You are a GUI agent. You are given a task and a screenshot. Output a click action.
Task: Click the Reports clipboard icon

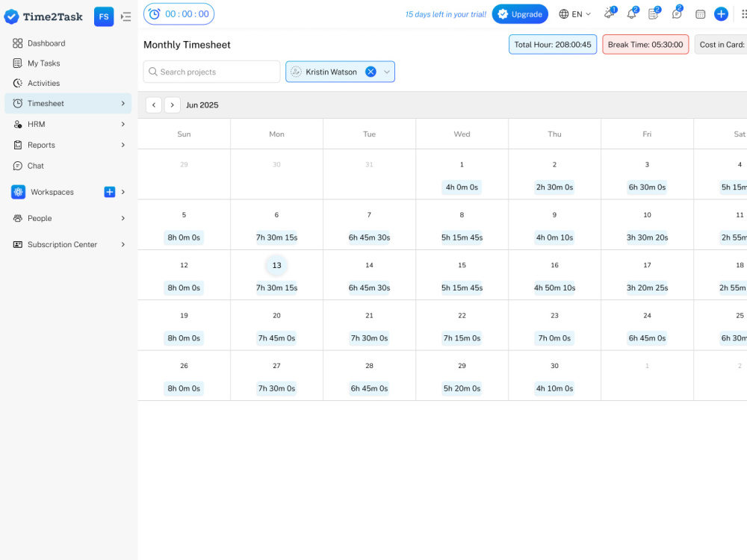(x=18, y=146)
